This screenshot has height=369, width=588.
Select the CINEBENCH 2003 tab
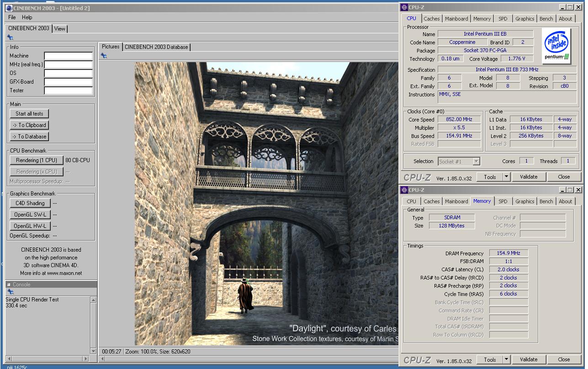(x=29, y=28)
